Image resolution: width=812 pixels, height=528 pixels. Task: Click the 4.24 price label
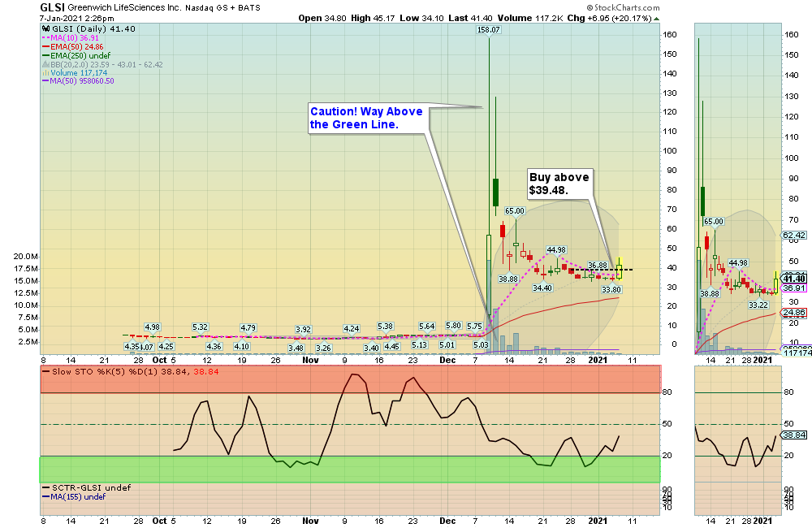pyautogui.click(x=351, y=328)
